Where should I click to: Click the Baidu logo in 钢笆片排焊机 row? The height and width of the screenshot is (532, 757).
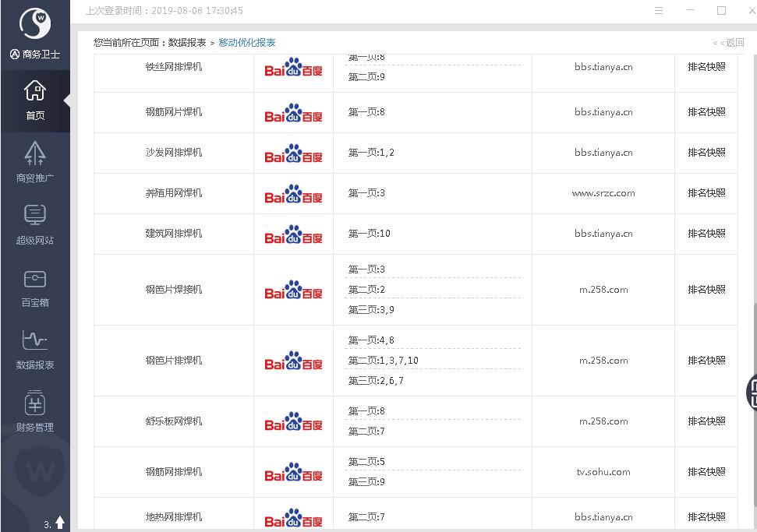click(x=293, y=361)
